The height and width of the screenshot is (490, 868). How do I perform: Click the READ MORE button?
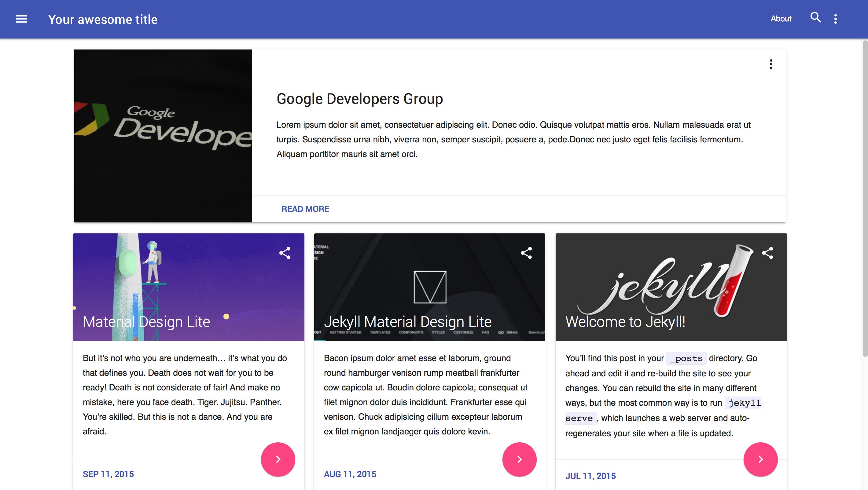305,209
